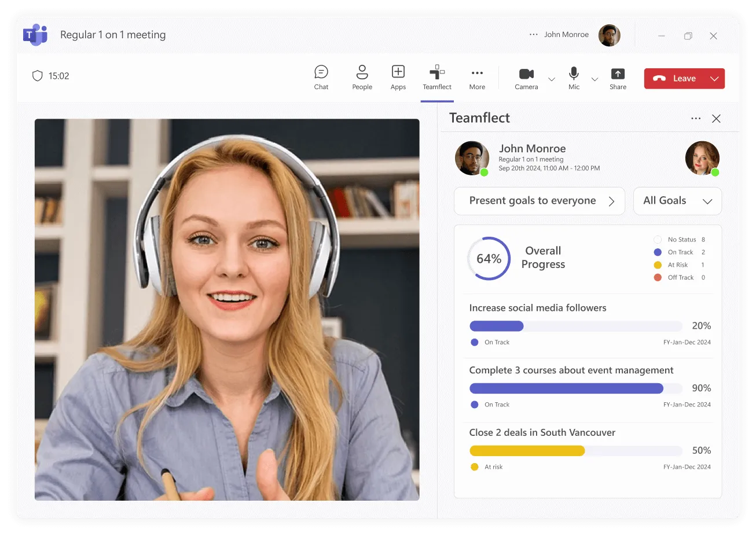
Task: Click the meeting timer shield icon
Action: coord(37,75)
